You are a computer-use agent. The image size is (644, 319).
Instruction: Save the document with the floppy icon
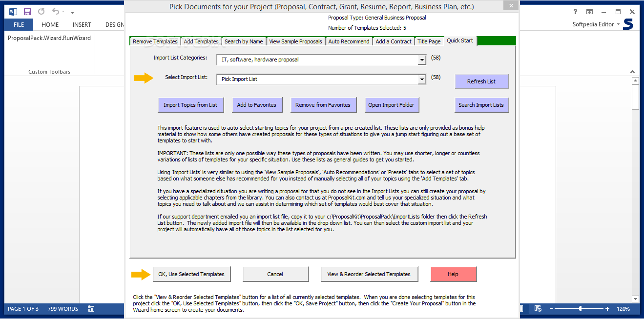tap(27, 12)
